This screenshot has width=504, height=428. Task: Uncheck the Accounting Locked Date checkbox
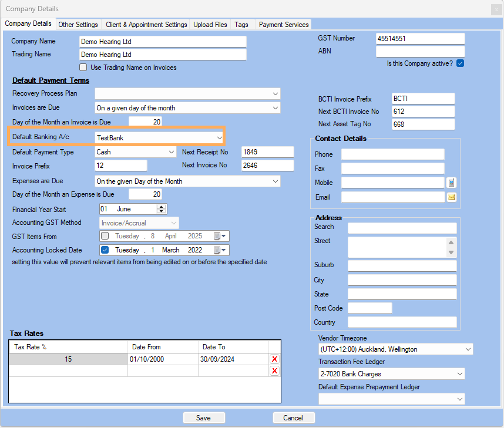pyautogui.click(x=105, y=250)
